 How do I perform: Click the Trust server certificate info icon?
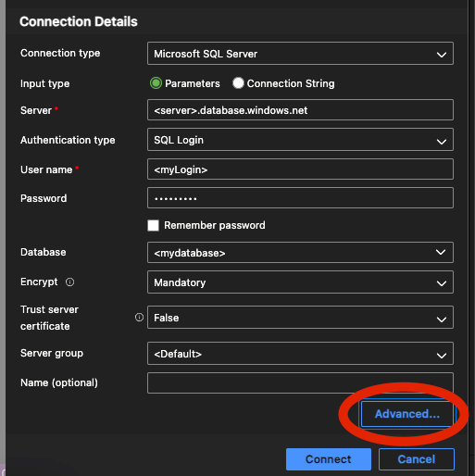(139, 317)
